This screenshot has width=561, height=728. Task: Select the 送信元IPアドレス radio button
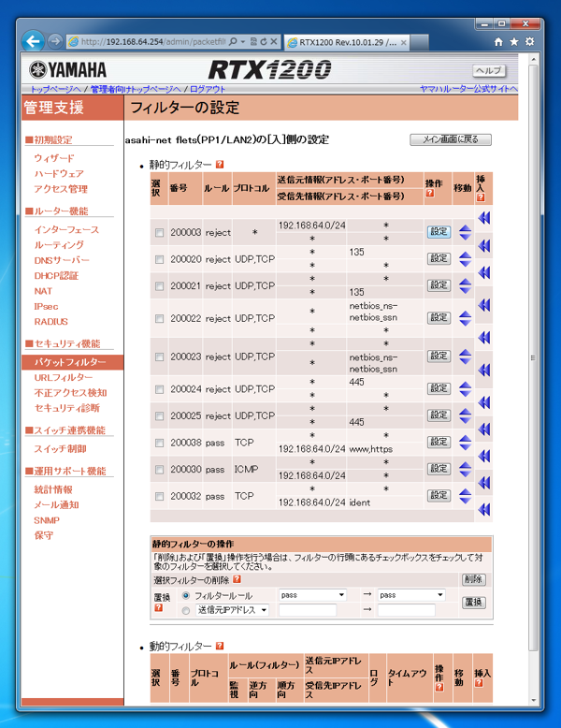[x=186, y=610]
